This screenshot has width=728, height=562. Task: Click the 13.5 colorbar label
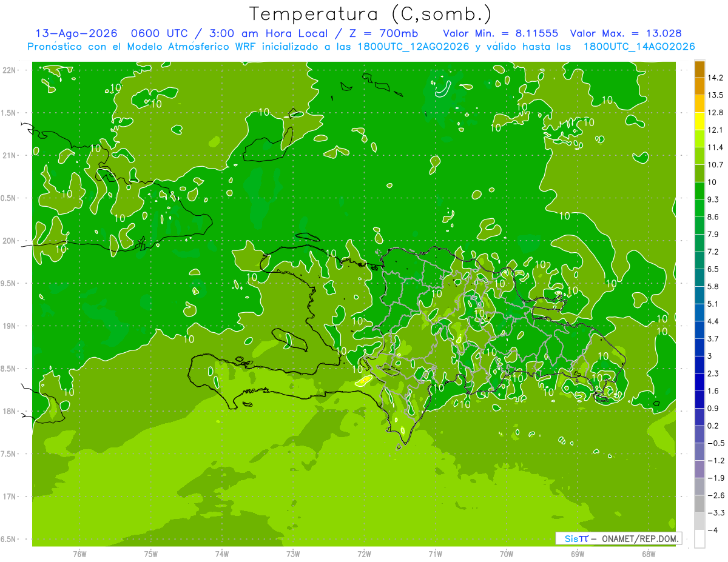click(715, 95)
